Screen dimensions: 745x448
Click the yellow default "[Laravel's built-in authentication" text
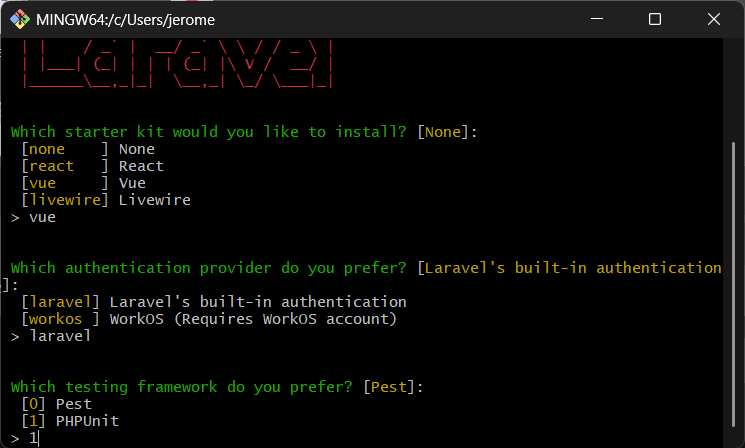pos(569,268)
